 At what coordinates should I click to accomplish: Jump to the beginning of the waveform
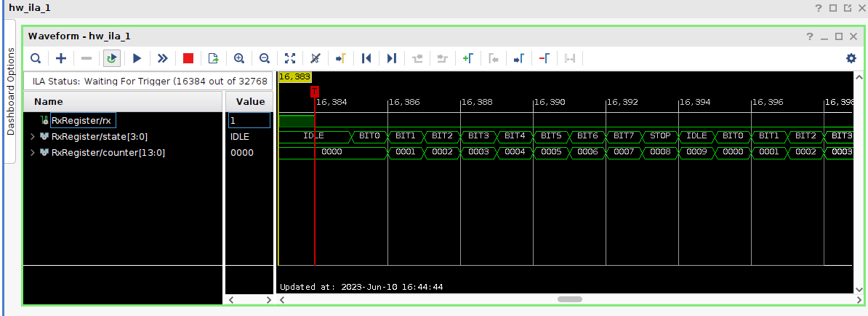[x=366, y=58]
